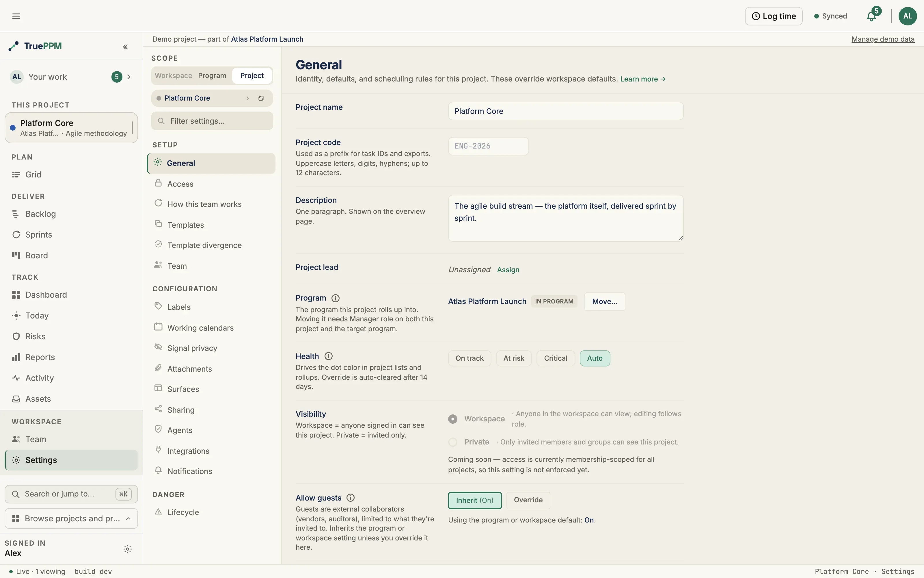Expand Your work chevron
924x578 pixels.
tap(129, 77)
